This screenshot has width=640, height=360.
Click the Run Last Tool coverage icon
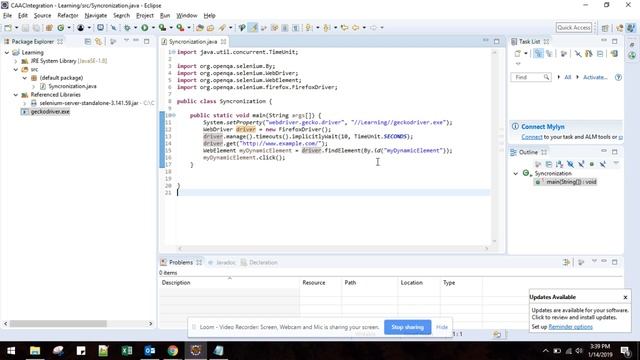point(162,28)
